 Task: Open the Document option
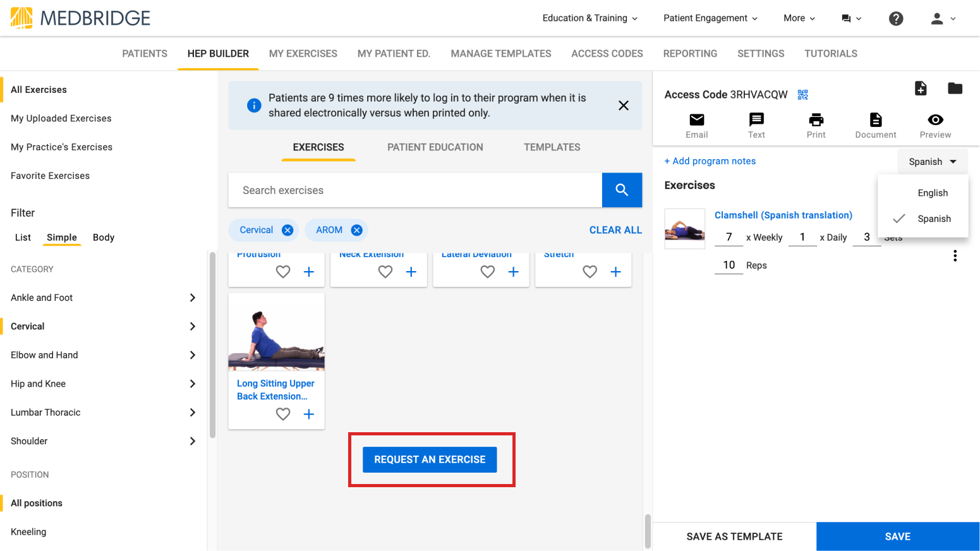876,126
